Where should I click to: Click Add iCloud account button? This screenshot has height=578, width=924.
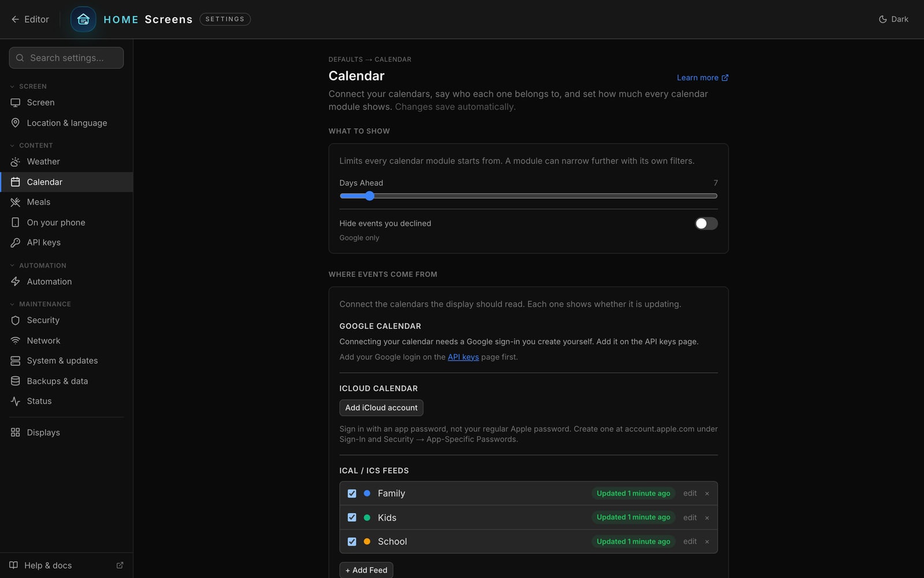pyautogui.click(x=381, y=408)
